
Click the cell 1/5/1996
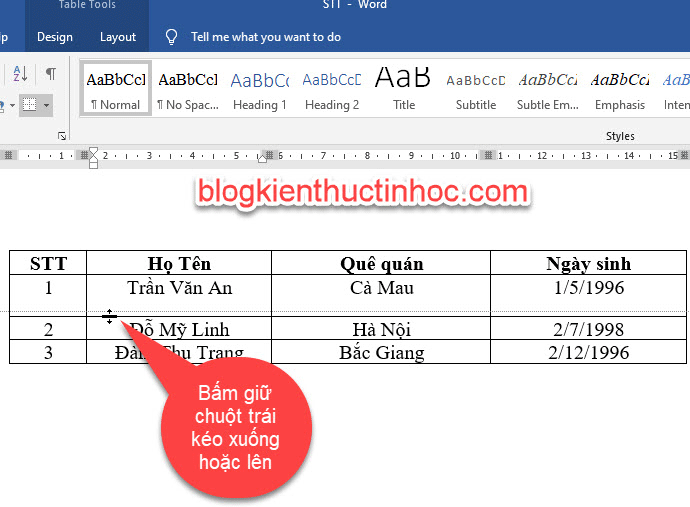588,293
